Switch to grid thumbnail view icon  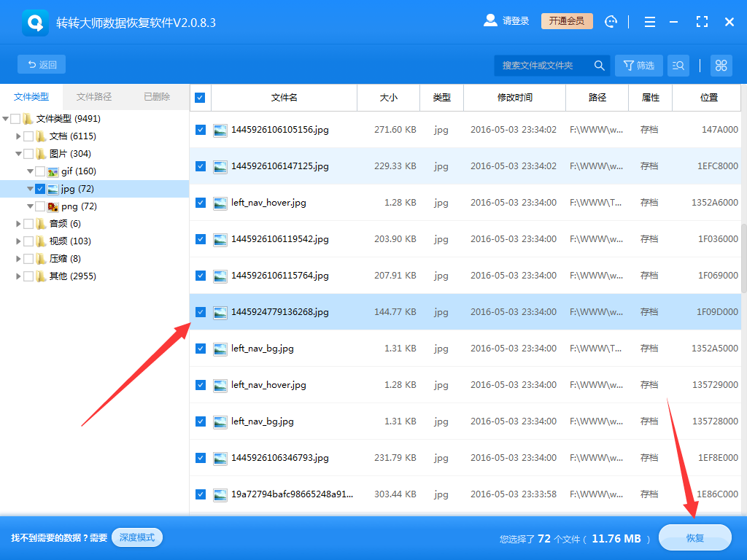721,65
